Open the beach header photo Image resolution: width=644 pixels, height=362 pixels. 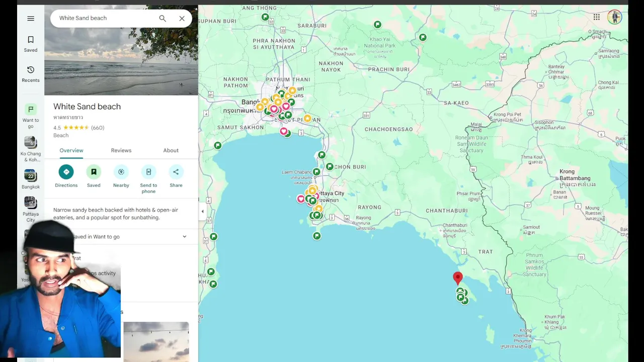121,60
